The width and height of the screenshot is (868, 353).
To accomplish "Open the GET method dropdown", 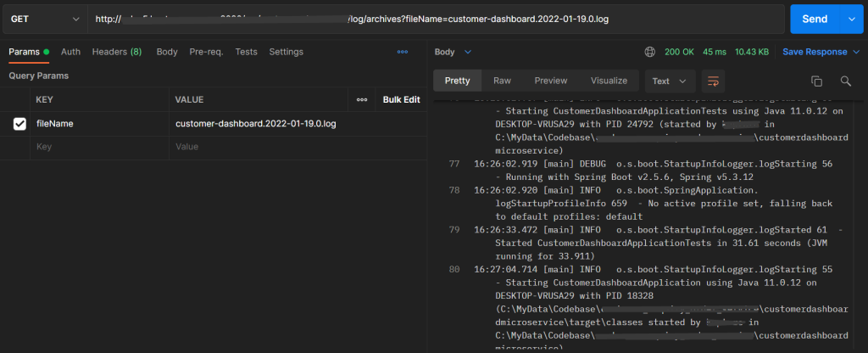I will pos(44,19).
